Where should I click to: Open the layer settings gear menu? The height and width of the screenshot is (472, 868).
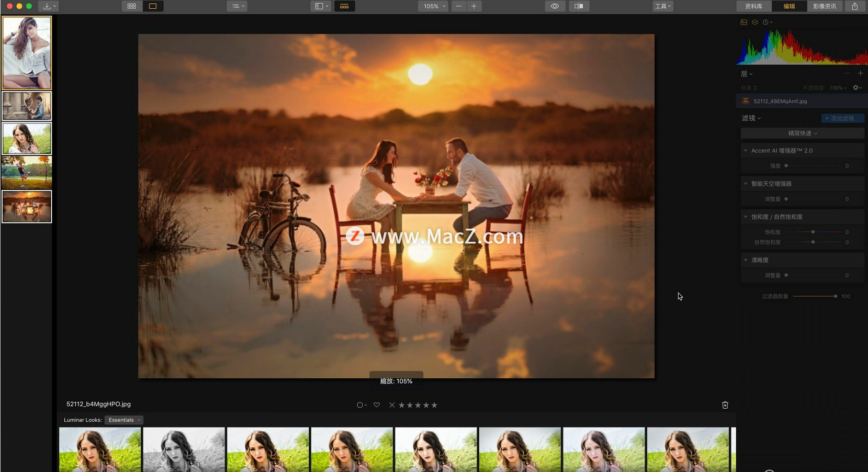coord(858,88)
